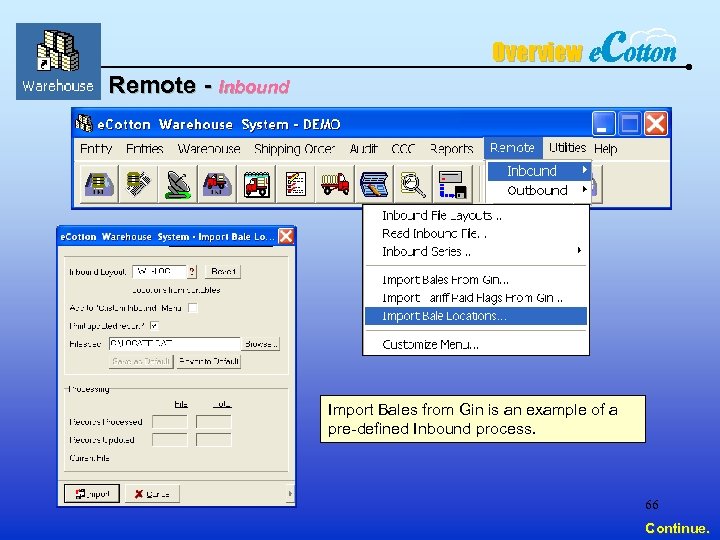Click the bales with keyboard toolbar icon

[x=138, y=184]
